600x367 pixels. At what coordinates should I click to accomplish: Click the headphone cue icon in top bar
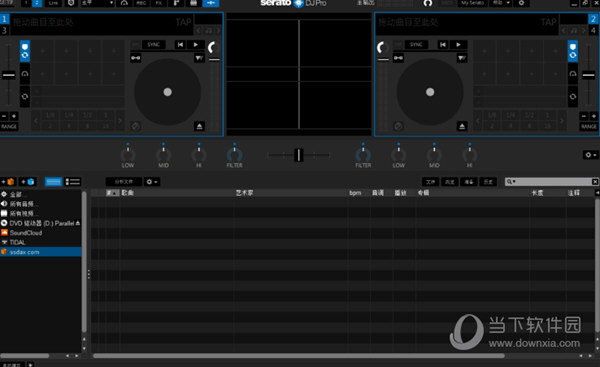pyautogui.click(x=428, y=3)
